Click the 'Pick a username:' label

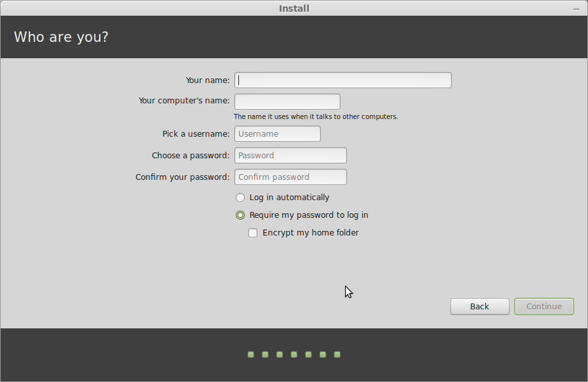(x=196, y=133)
